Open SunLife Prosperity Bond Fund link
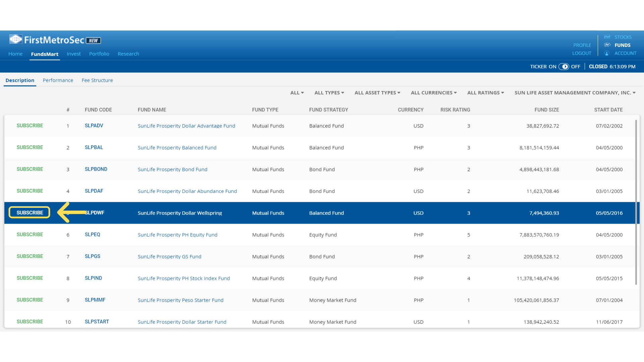The width and height of the screenshot is (644, 362). (172, 170)
